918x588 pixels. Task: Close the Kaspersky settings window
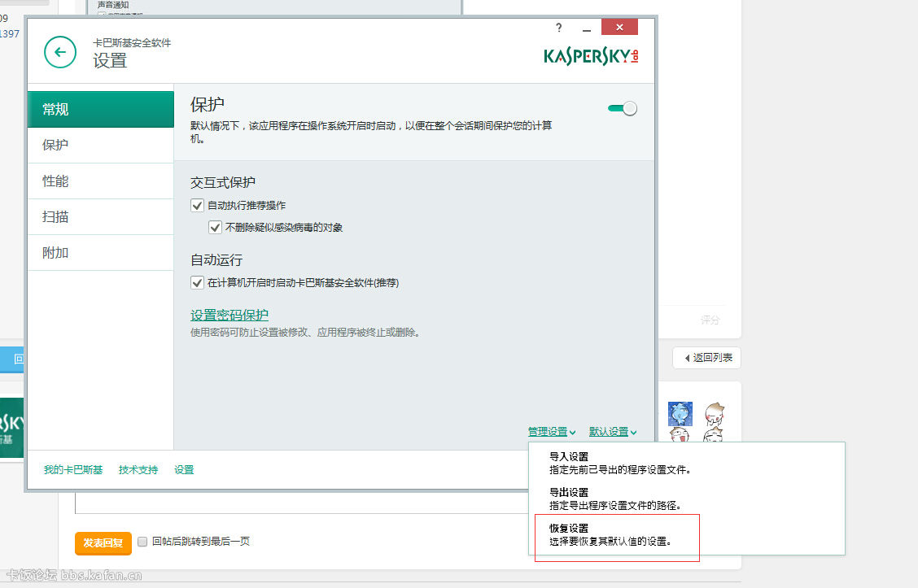click(x=619, y=27)
